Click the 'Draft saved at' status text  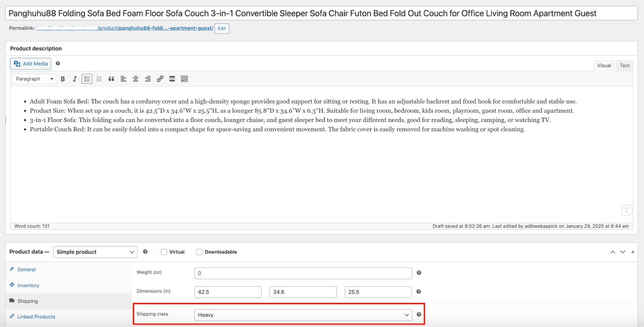(x=530, y=226)
